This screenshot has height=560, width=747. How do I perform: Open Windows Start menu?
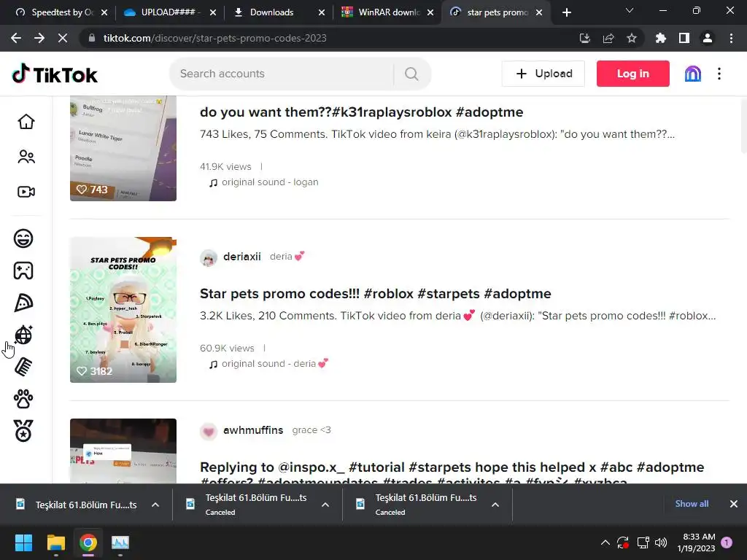click(x=23, y=542)
